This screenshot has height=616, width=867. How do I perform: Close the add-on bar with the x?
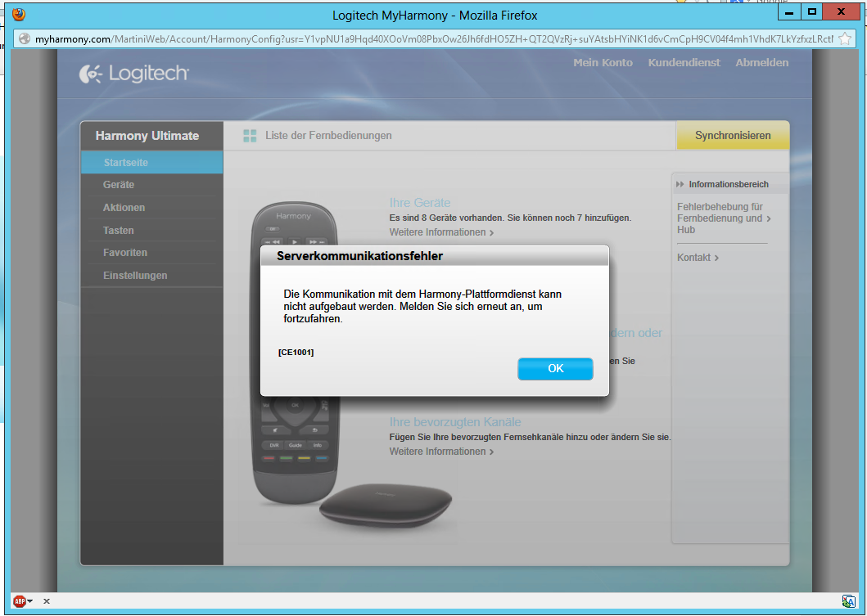click(x=47, y=601)
